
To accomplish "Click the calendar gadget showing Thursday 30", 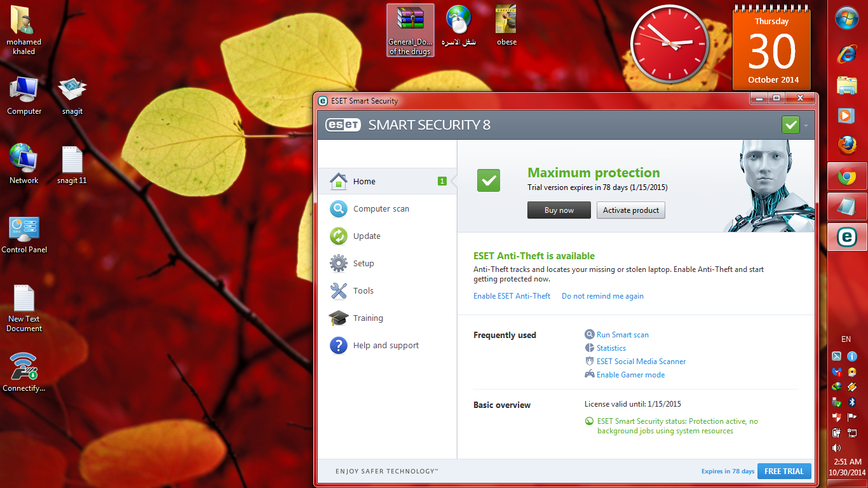I will 772,48.
